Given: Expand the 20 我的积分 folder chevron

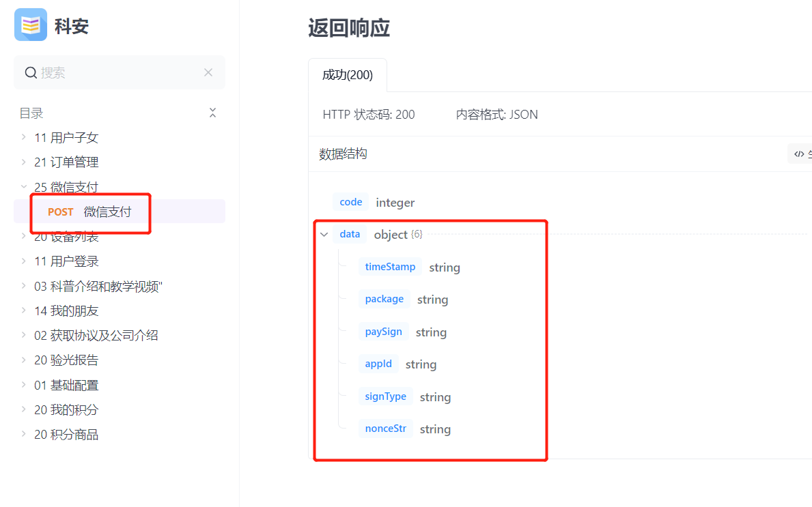Looking at the screenshot, I should [x=23, y=409].
